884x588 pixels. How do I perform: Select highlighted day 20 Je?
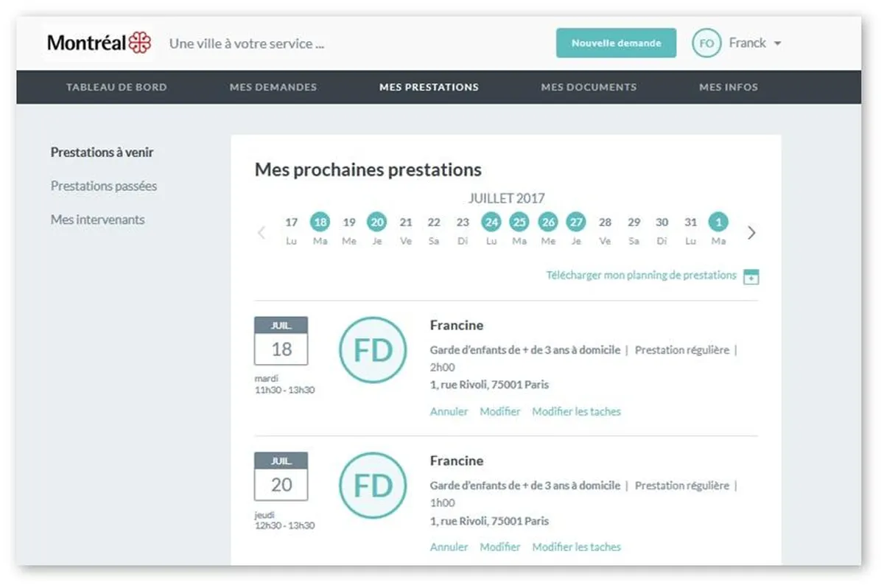[377, 230]
